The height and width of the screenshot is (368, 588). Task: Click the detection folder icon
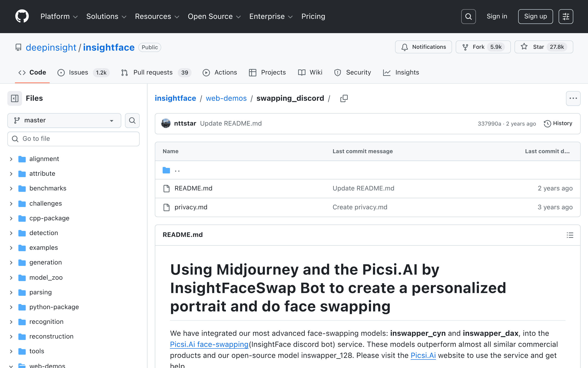tap(22, 233)
